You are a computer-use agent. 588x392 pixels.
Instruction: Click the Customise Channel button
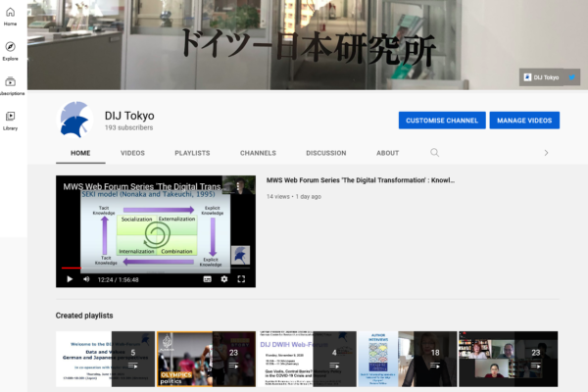442,121
